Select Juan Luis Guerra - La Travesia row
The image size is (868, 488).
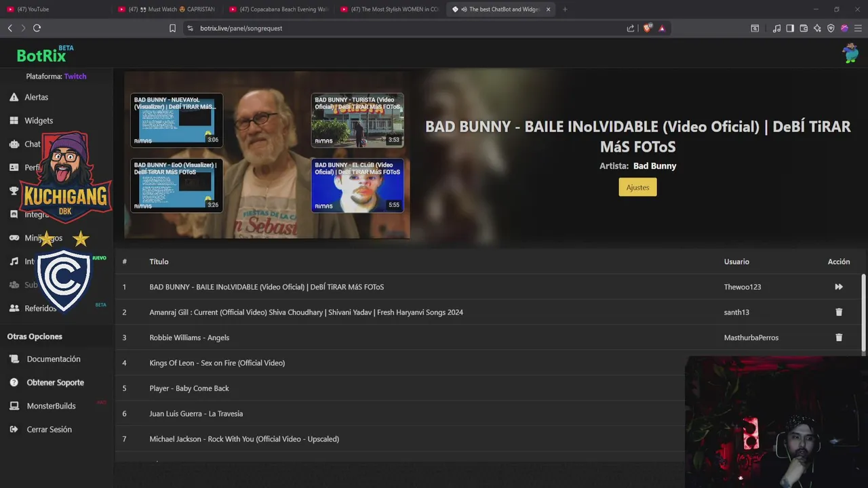(196, 413)
